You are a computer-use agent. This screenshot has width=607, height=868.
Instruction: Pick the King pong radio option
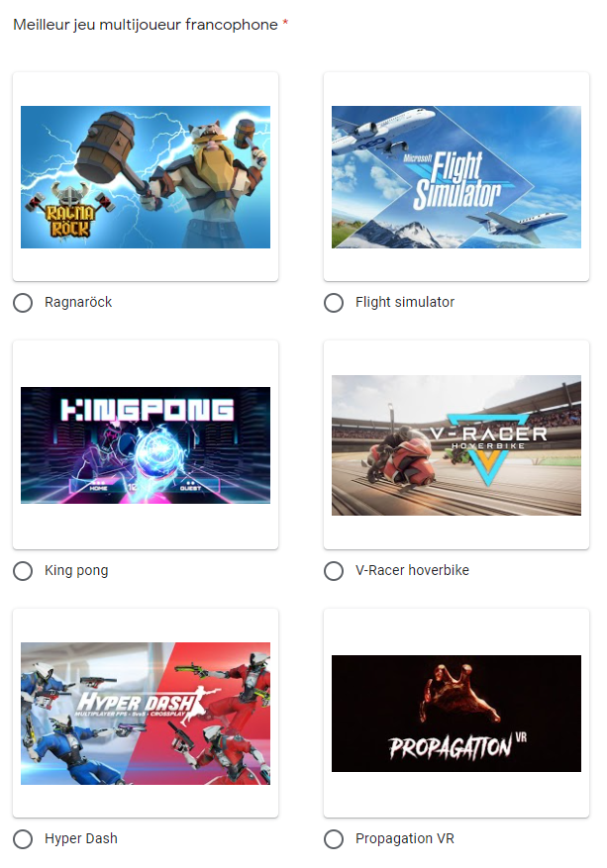23,571
